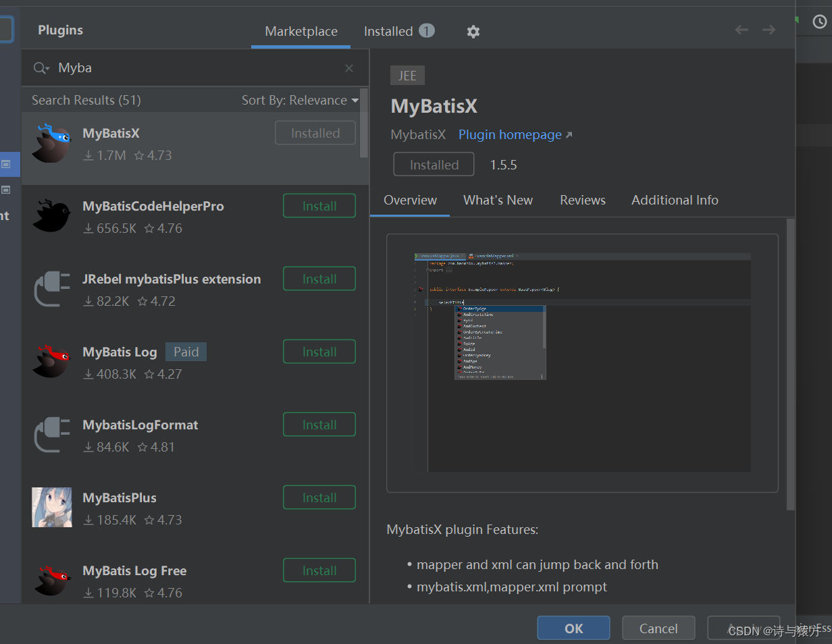Click the clock icon in background window
Screen dimensions: 832x644
point(819,22)
